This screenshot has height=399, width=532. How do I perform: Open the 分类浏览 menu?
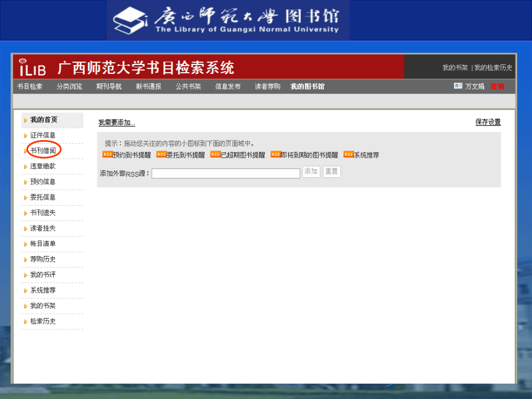pyautogui.click(x=69, y=86)
